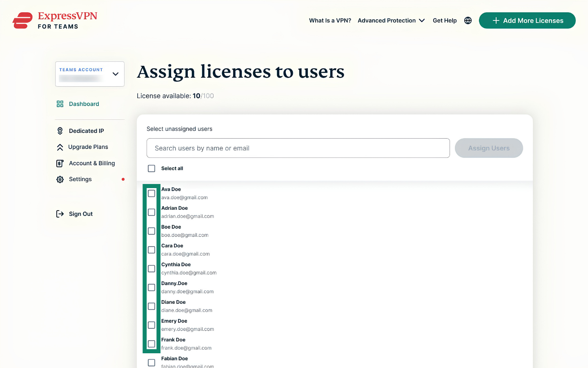Viewport: 588px width, 368px height.
Task: Click the License available count text
Action: tap(175, 96)
